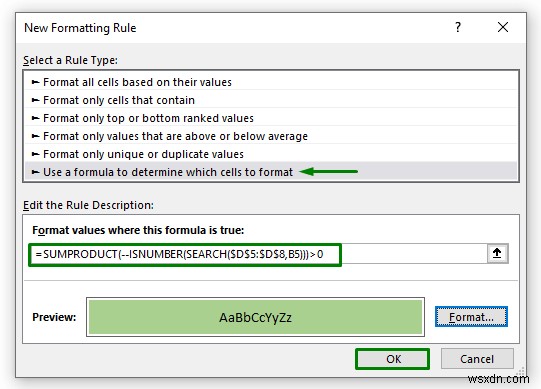This screenshot has height=389, width=541.
Task: Click the collapse dialog arrow icon beside formula box
Action: click(497, 254)
